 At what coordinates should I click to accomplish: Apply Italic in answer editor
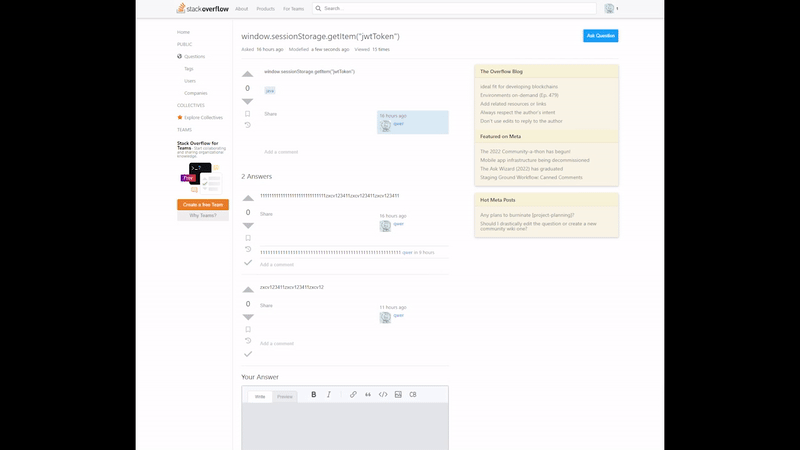(329, 394)
